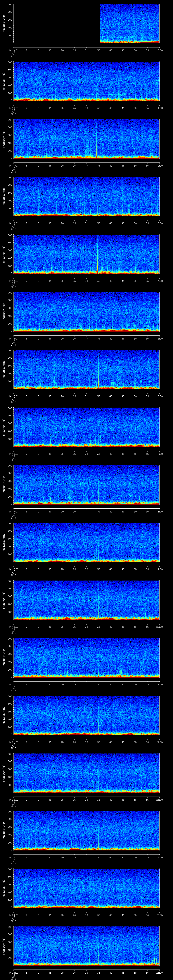173x980 pixels.
Task: Click the 5-second tick under the 14:13 spectrogram
Action: coord(26,281)
